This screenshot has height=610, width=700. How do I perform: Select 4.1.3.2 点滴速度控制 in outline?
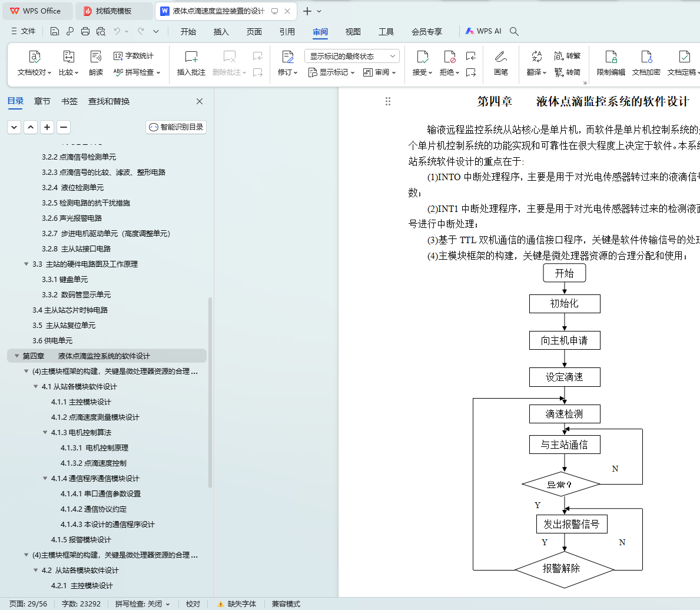click(x=93, y=463)
